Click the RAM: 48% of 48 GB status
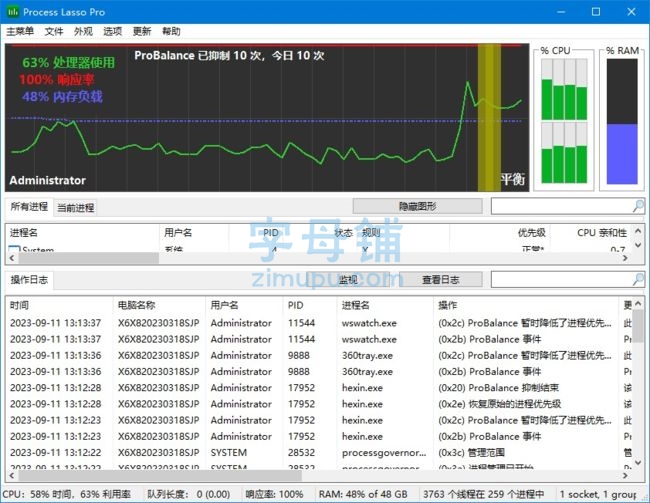The height and width of the screenshot is (503, 650). (x=363, y=494)
